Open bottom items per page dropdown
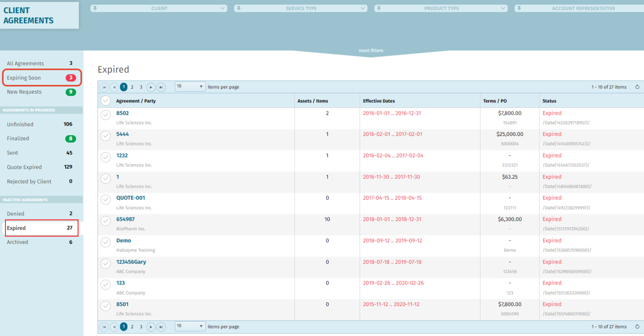 click(190, 326)
